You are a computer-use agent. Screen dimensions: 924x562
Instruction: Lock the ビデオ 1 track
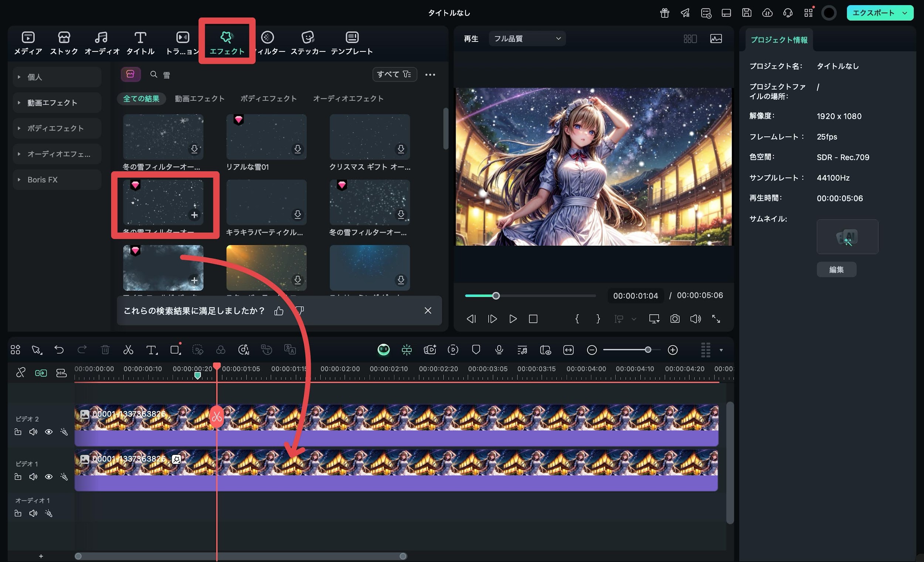point(18,477)
